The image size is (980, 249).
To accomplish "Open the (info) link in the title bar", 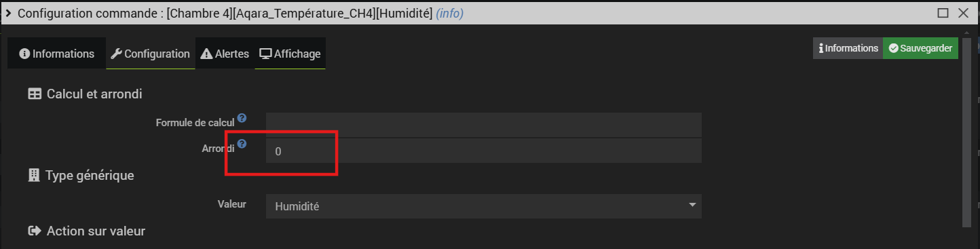I will pos(449,13).
